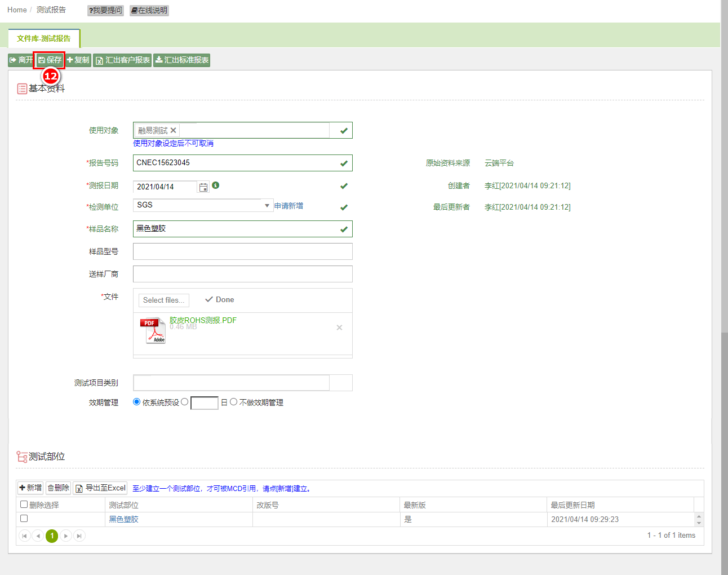Open the 检测单位 SGS dropdown
Image resolution: width=728 pixels, height=575 pixels.
(x=203, y=205)
